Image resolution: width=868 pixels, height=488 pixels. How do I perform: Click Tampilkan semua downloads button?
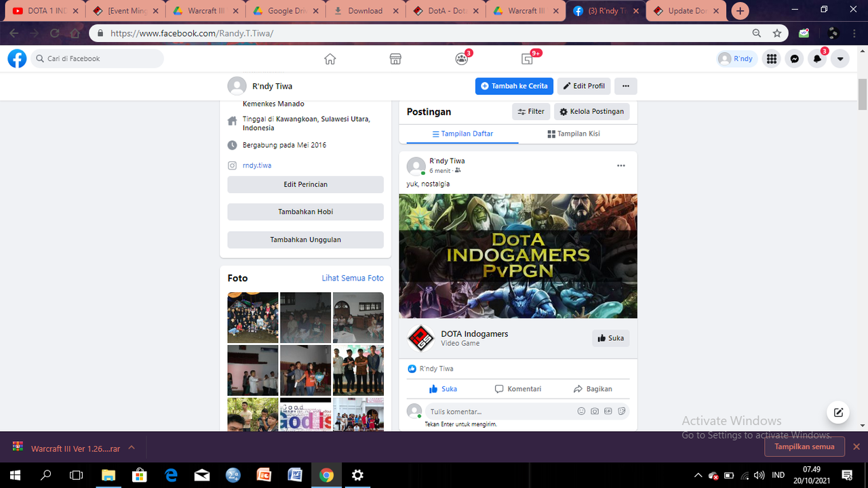(804, 447)
